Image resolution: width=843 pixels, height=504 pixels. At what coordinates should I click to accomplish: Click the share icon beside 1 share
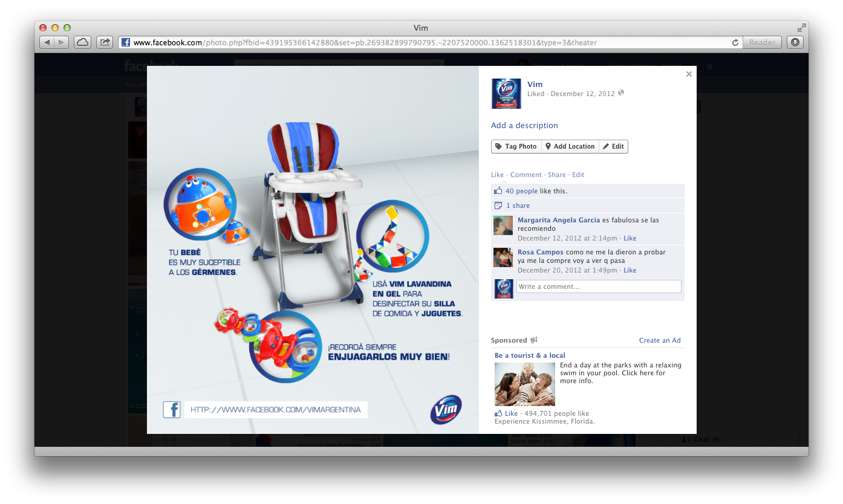pos(498,205)
